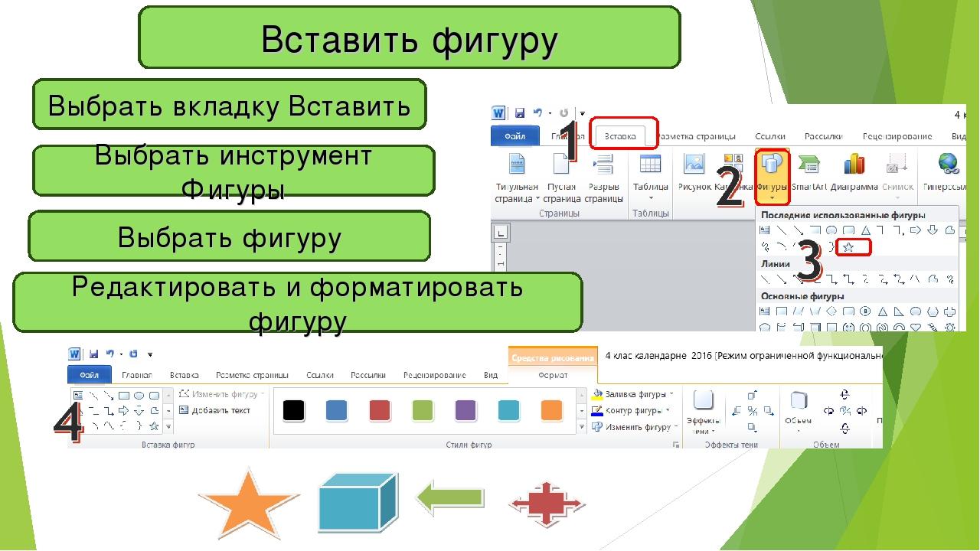Click the Рисунок picture icon
The image size is (980, 551).
pos(694,163)
